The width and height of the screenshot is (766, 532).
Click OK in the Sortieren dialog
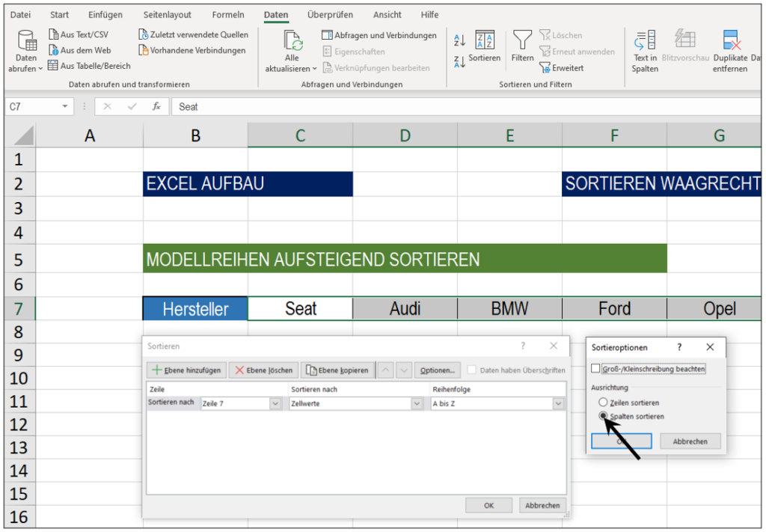pyautogui.click(x=488, y=505)
